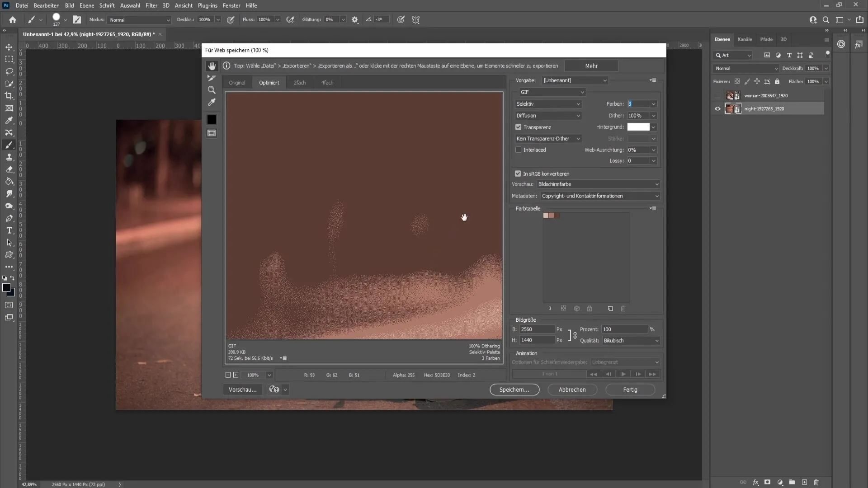Click the Speichern... button

tap(514, 389)
